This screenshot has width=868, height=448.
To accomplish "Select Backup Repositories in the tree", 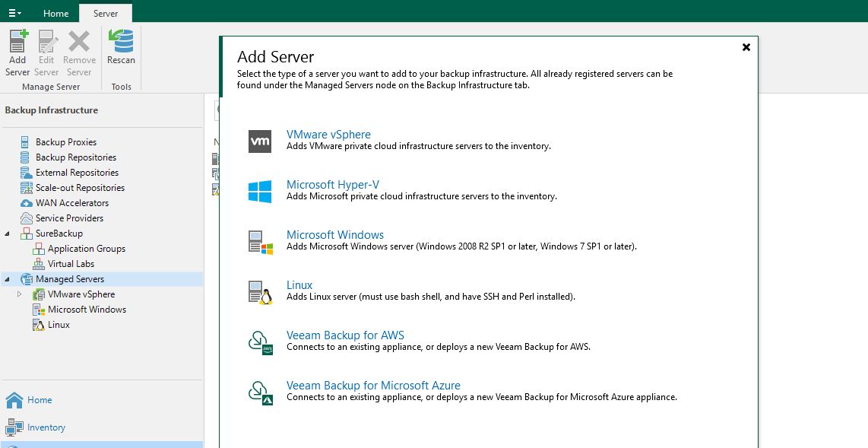I will pyautogui.click(x=76, y=157).
